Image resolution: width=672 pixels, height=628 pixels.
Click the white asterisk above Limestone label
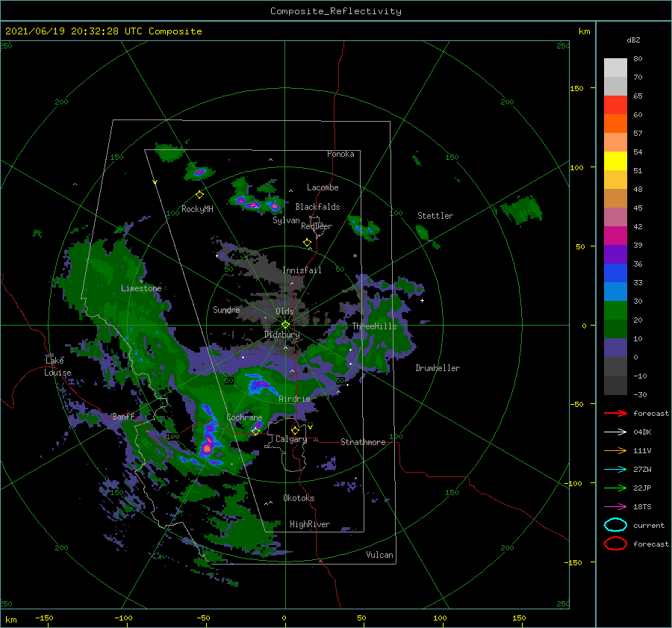tap(141, 282)
